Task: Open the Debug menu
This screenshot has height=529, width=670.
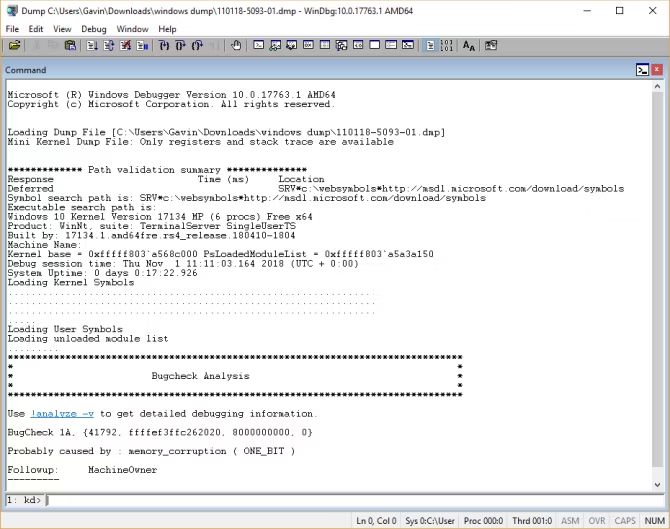Action: pyautogui.click(x=94, y=29)
